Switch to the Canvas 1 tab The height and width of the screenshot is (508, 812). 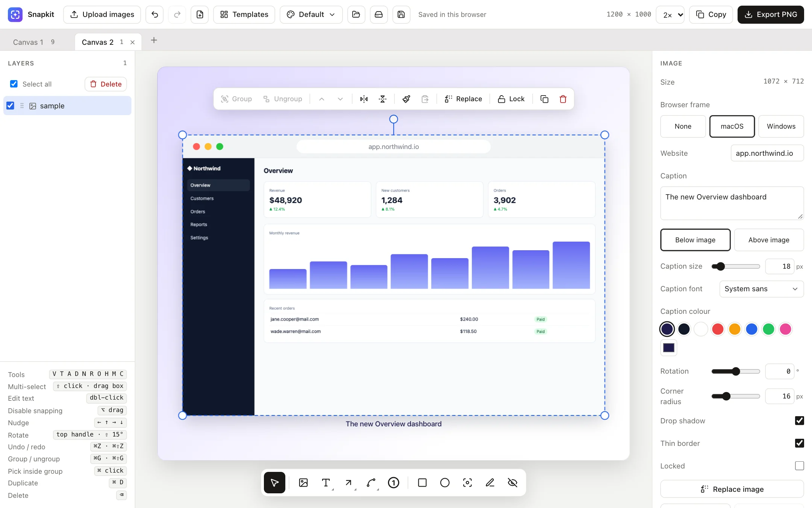(34, 42)
